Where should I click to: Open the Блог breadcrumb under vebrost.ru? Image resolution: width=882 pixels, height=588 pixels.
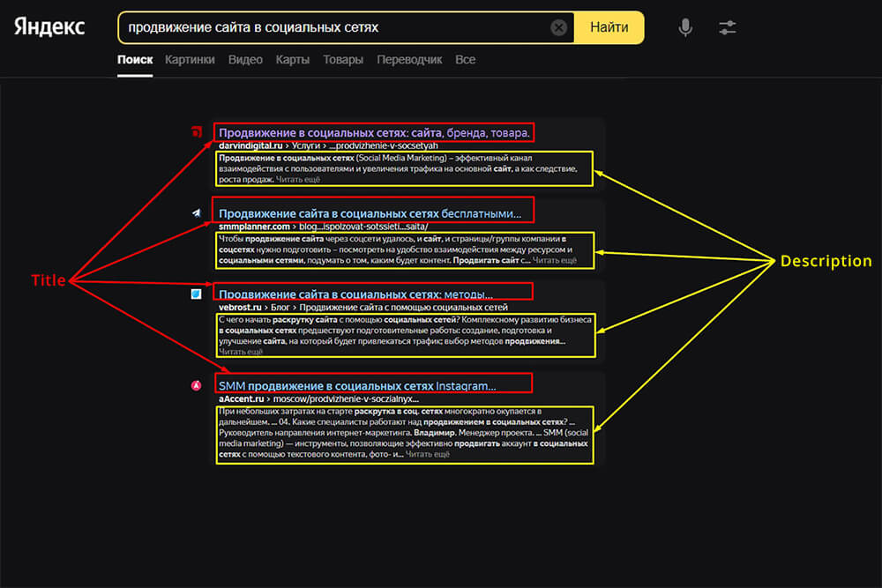[x=280, y=308]
